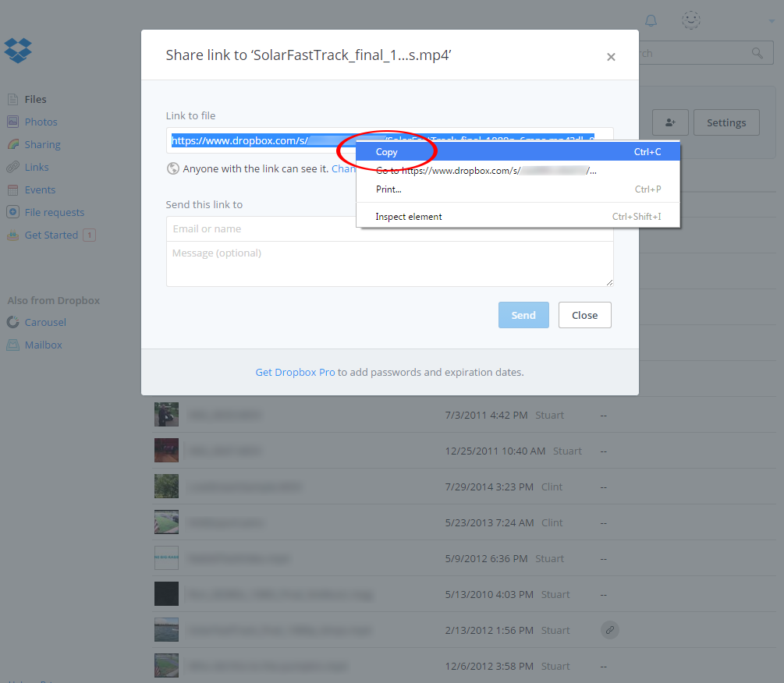Open thumbnail of the 7/3/2011 file
The width and height of the screenshot is (784, 683).
pyautogui.click(x=166, y=415)
